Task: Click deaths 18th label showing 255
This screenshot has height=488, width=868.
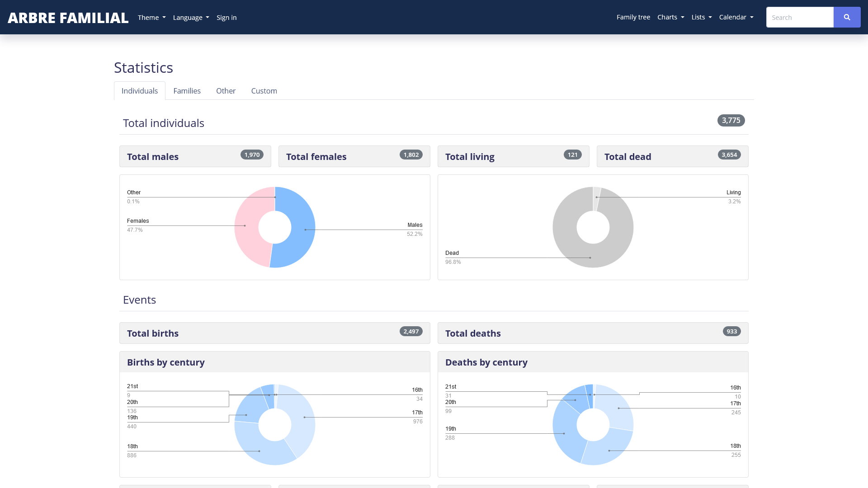Action: pyautogui.click(x=736, y=450)
